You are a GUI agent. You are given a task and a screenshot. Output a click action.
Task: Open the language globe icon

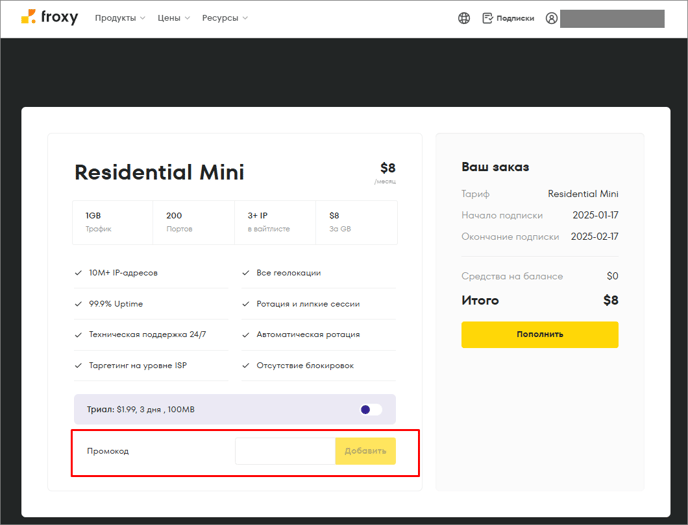464,18
